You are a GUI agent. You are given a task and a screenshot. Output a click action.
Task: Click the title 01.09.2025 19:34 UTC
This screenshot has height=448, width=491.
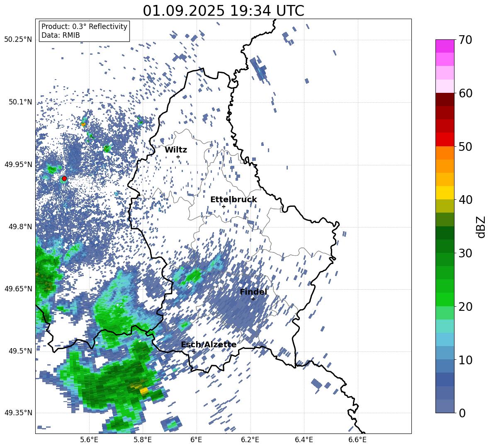[x=224, y=11]
